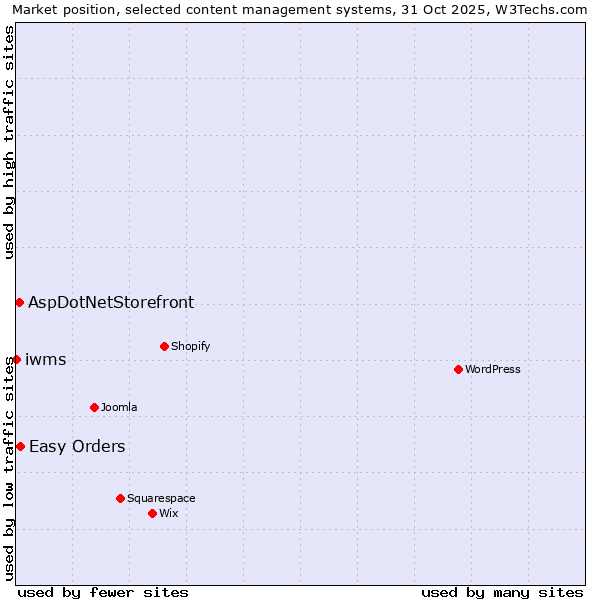Click the WordPress text label
The width and height of the screenshot is (600, 600).
point(493,369)
